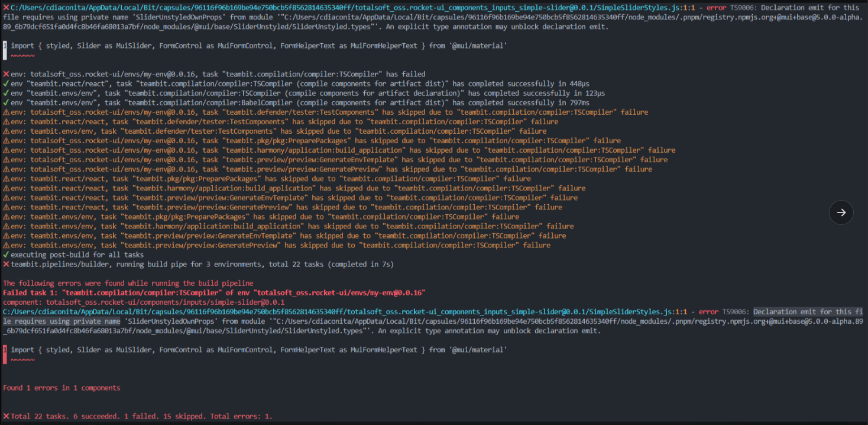Click the checkmark on the BabelCompiler success line
This screenshot has width=868, height=425.
point(5,102)
